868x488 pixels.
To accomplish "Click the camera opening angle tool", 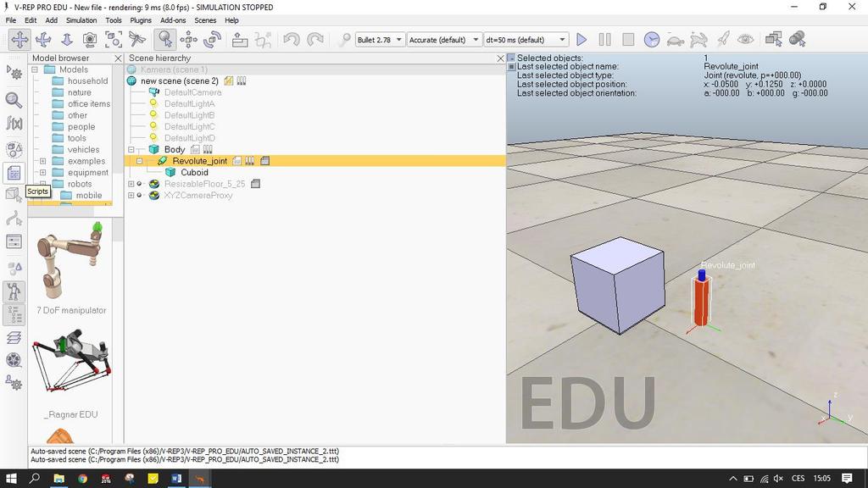I will click(x=90, y=39).
